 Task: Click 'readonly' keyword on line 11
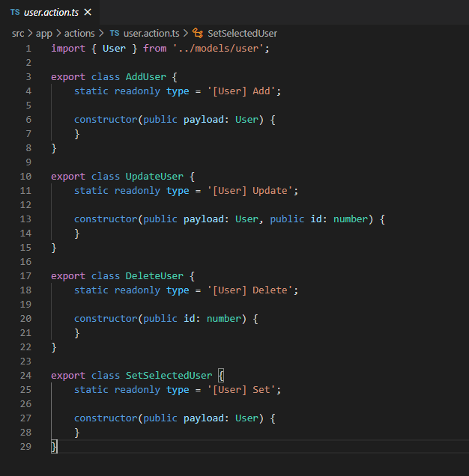click(x=137, y=191)
